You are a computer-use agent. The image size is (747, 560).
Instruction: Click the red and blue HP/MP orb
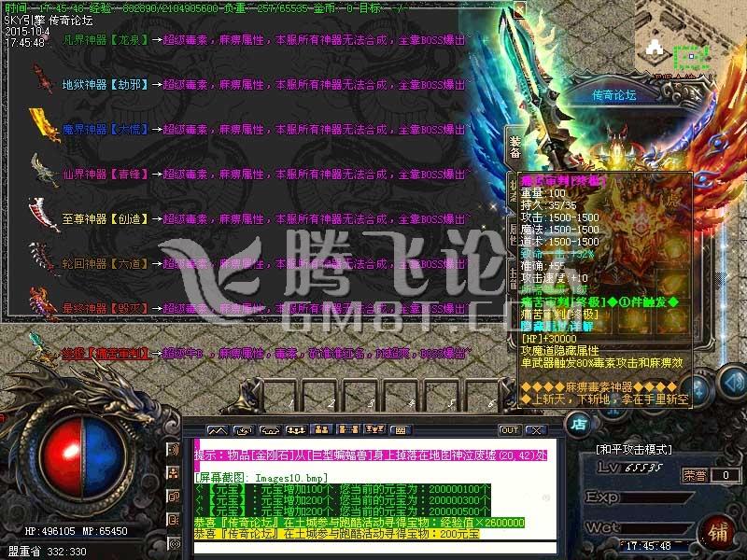coord(84,457)
